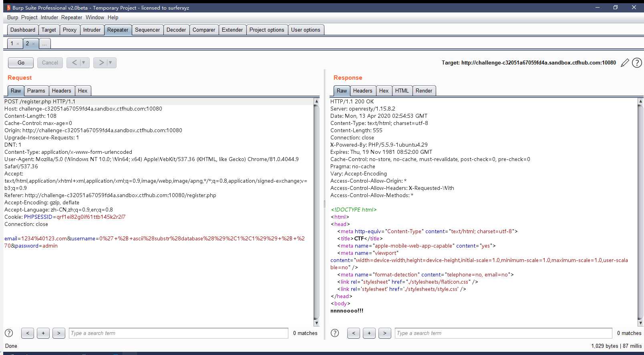Click the request search help icon
644x355 pixels.
9,333
